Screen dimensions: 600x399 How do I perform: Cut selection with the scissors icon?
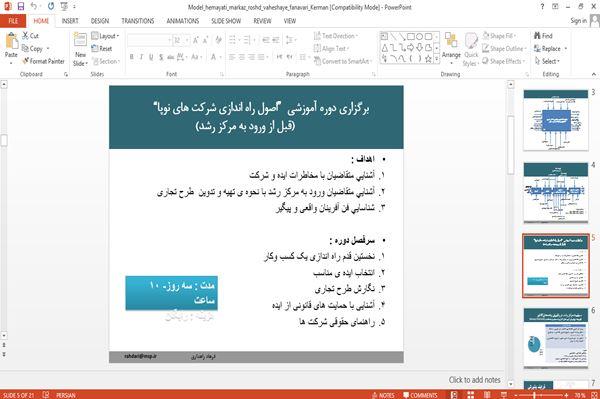[x=31, y=36]
